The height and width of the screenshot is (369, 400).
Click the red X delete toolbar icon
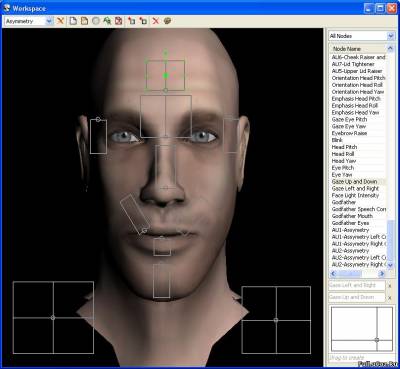click(156, 21)
